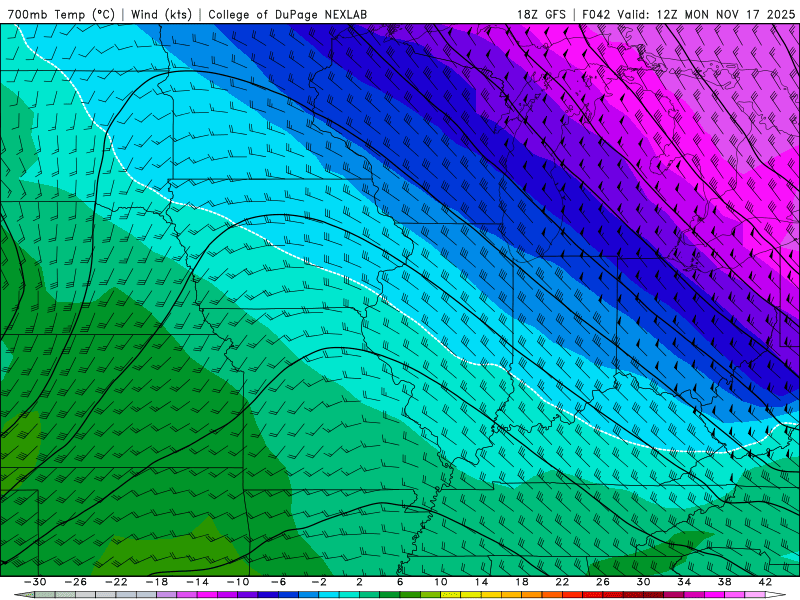Click the 'Wind (kts)' header label

(161, 14)
